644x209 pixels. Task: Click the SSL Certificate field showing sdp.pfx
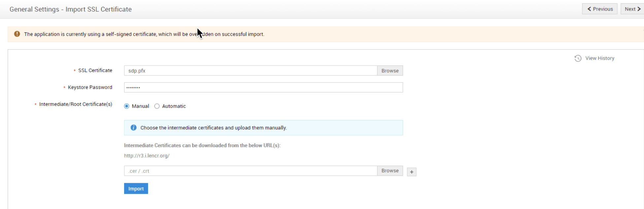[x=250, y=71]
